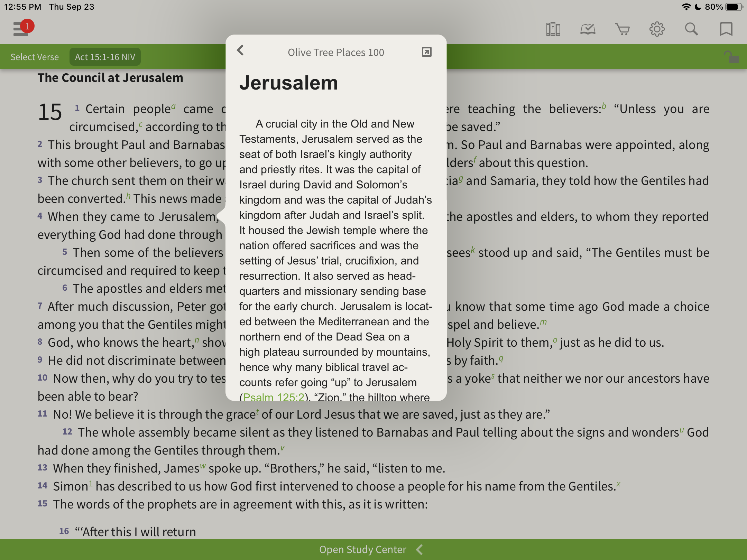The image size is (747, 560).
Task: Open footnote a after 'people'
Action: click(x=173, y=106)
